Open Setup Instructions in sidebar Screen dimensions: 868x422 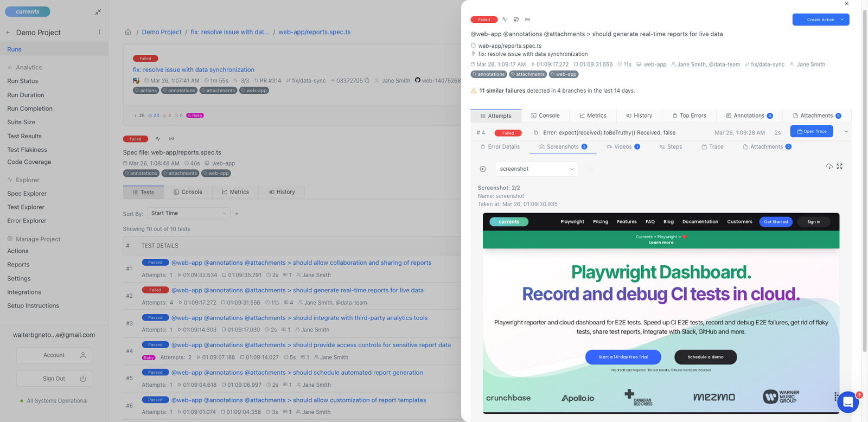point(33,305)
